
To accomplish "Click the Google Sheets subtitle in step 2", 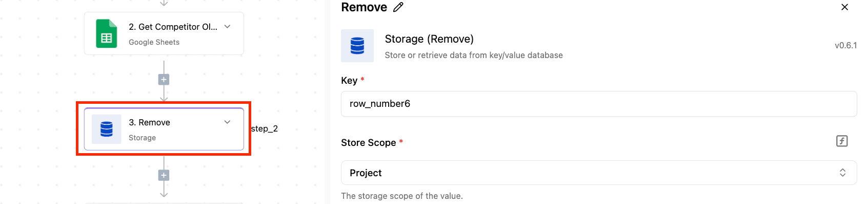I will point(154,42).
